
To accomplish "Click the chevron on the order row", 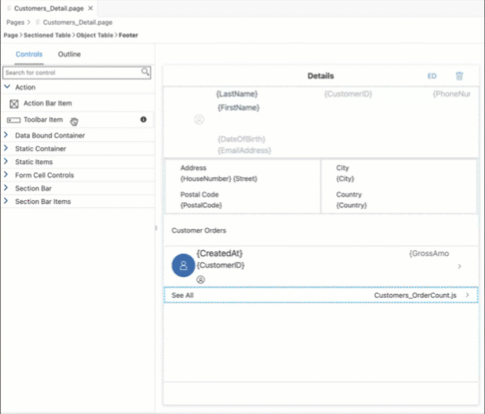I will [x=459, y=266].
